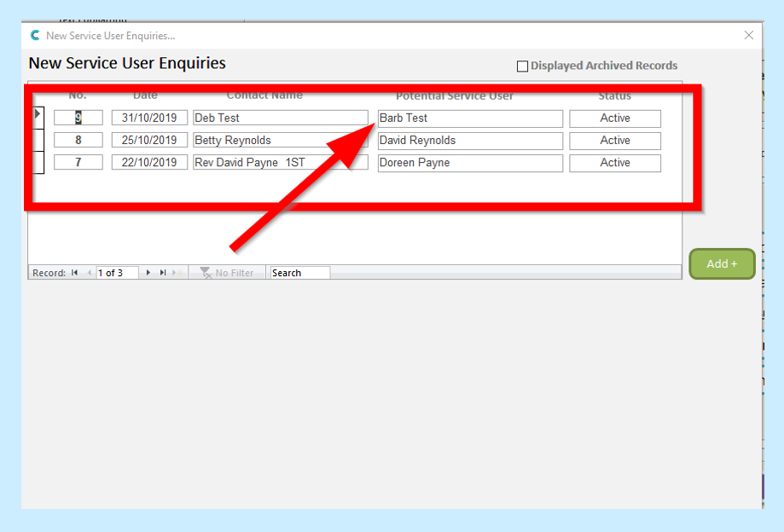784x532 pixels.
Task: Select the row selector for enquiry 8
Action: pyautogui.click(x=38, y=141)
